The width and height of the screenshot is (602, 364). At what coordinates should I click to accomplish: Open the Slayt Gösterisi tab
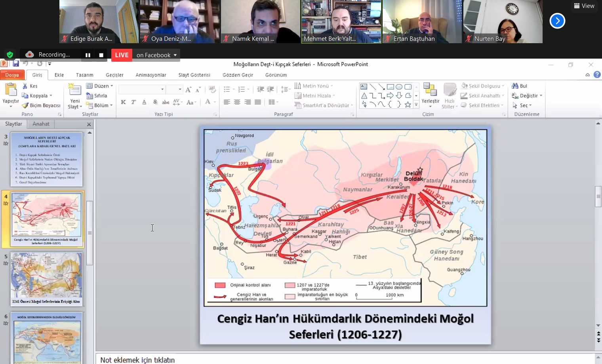pos(194,75)
